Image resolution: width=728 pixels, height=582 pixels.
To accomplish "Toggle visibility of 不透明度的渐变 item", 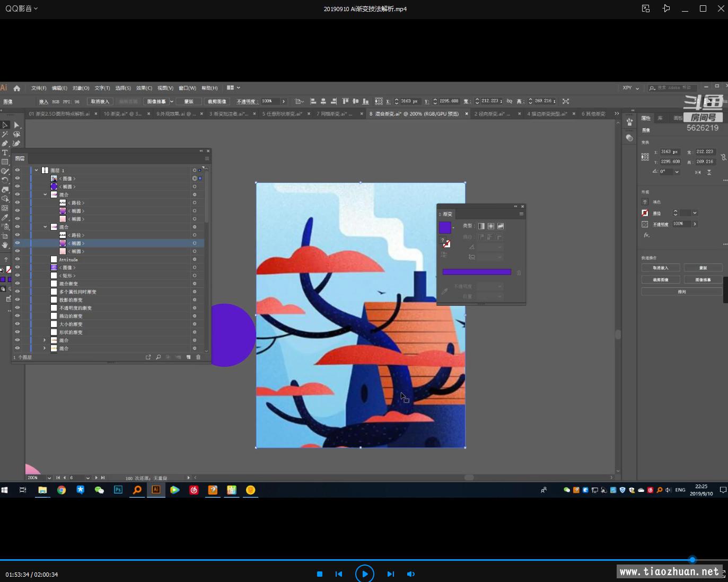I will point(17,308).
